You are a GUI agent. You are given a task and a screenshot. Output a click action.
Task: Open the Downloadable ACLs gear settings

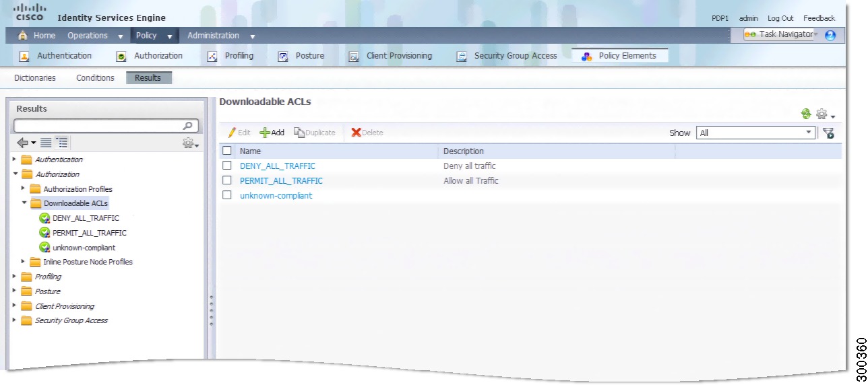pyautogui.click(x=825, y=114)
